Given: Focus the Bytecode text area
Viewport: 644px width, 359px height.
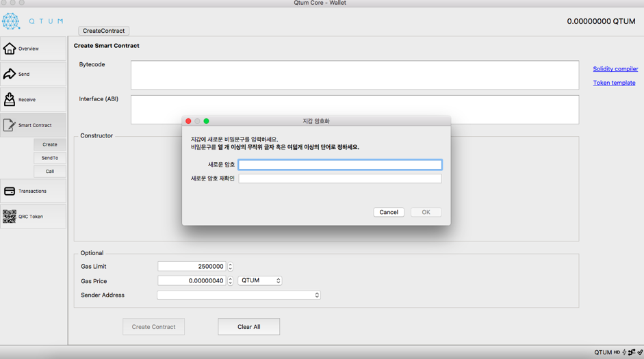Looking at the screenshot, I should 355,75.
